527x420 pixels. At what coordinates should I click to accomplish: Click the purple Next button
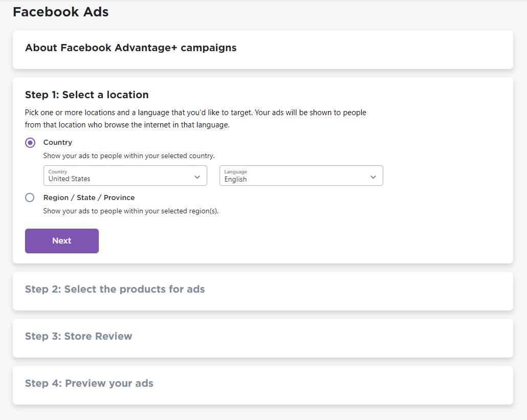coord(62,241)
